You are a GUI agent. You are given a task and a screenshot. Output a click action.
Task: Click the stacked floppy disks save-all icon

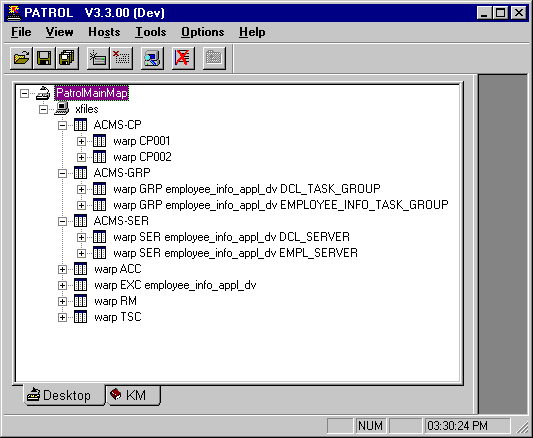click(x=67, y=58)
